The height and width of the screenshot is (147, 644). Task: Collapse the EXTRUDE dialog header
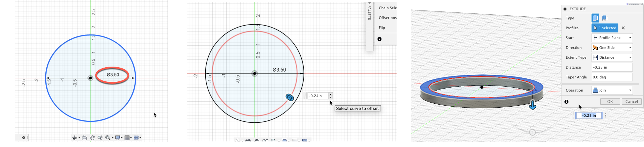(x=565, y=9)
